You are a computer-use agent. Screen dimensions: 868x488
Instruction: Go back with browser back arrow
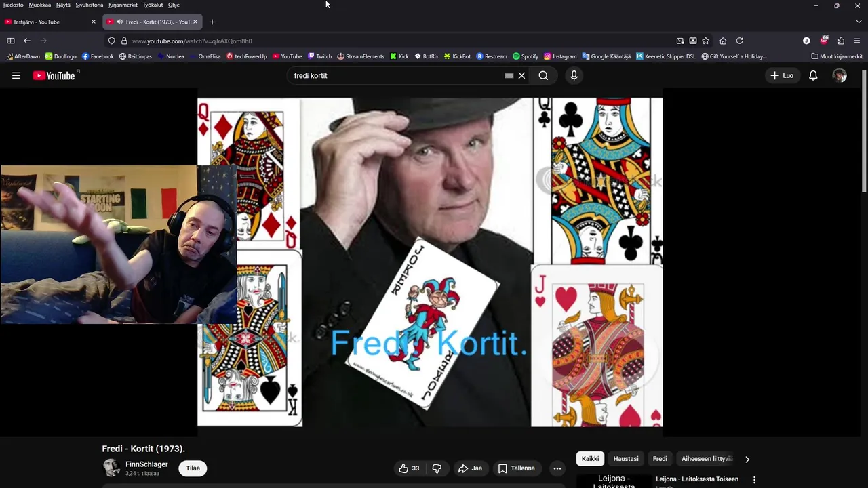click(x=27, y=41)
